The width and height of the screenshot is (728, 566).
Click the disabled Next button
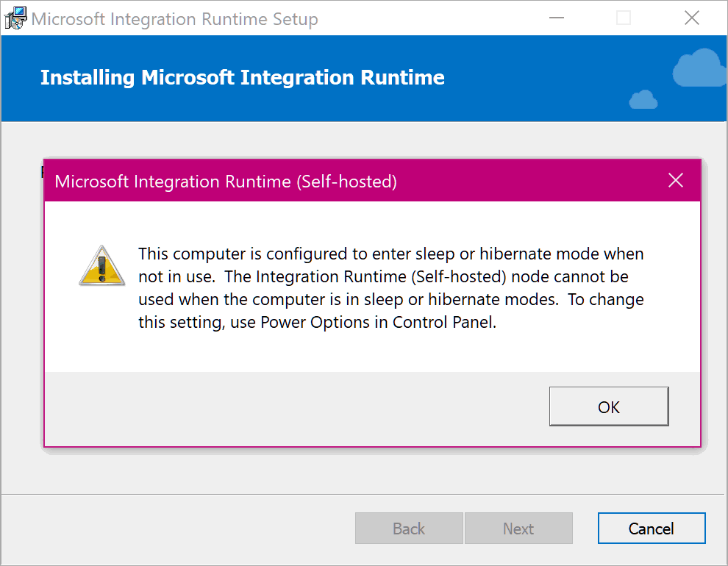[518, 529]
